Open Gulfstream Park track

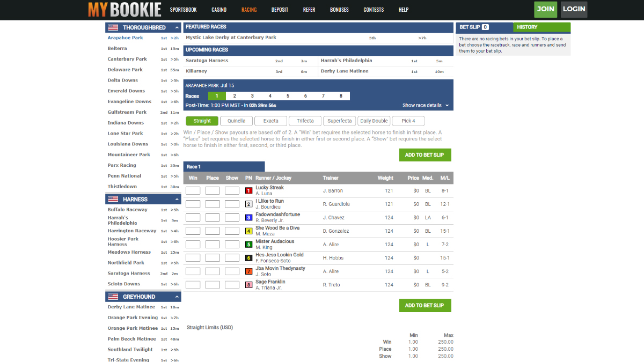[127, 112]
